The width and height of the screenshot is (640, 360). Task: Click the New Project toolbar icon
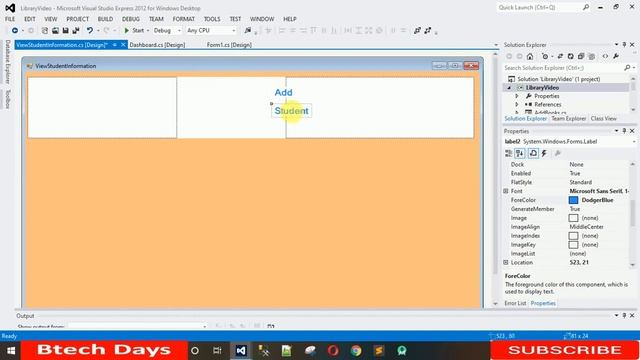[x=44, y=31]
